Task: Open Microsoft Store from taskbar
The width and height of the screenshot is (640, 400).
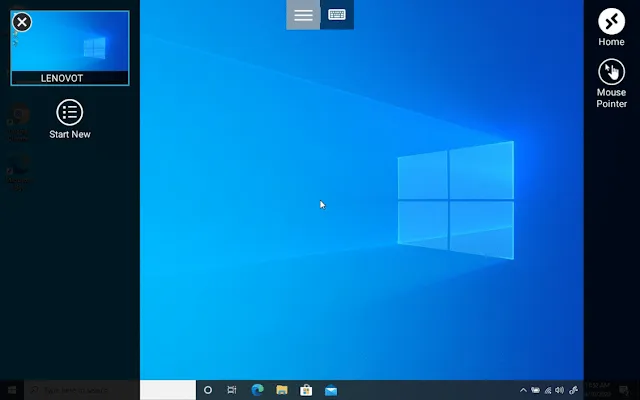Action: pyautogui.click(x=306, y=390)
